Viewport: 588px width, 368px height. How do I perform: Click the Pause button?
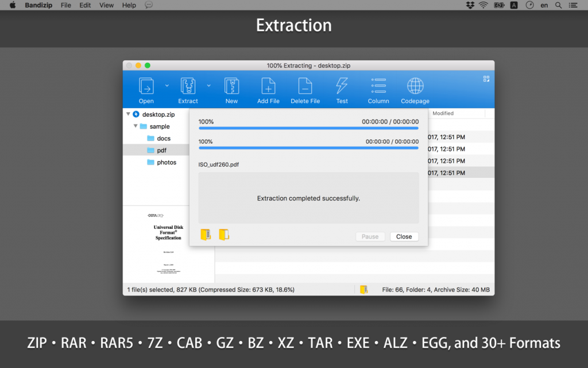[x=370, y=236]
